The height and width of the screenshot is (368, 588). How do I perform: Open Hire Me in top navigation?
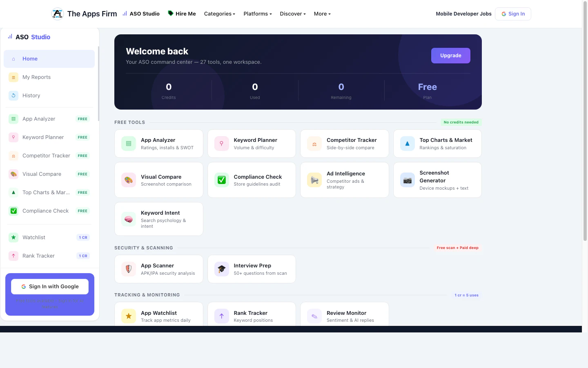pos(182,14)
